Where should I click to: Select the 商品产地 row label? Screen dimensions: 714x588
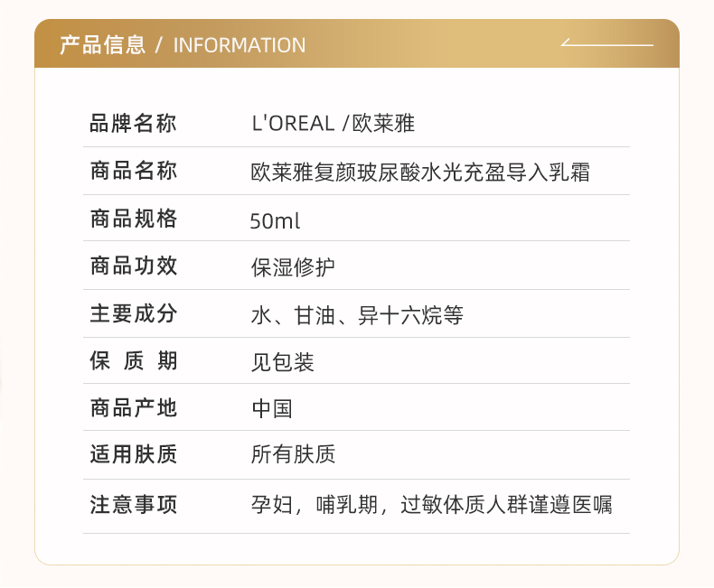(133, 407)
